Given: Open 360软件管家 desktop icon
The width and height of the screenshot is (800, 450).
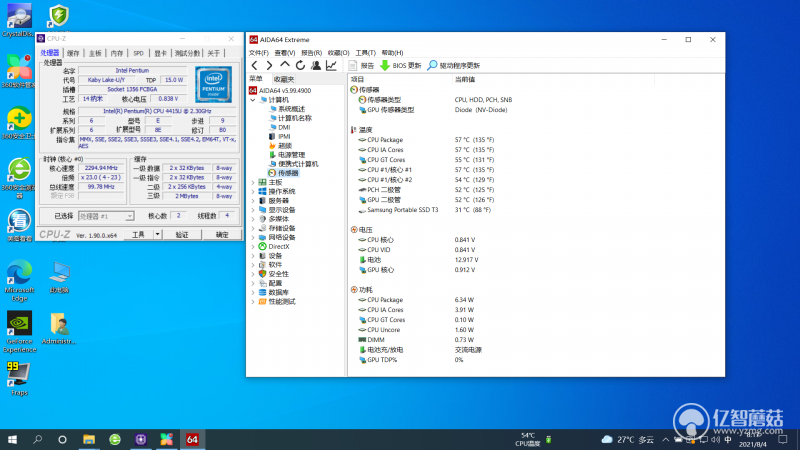Looking at the screenshot, I should (x=19, y=71).
